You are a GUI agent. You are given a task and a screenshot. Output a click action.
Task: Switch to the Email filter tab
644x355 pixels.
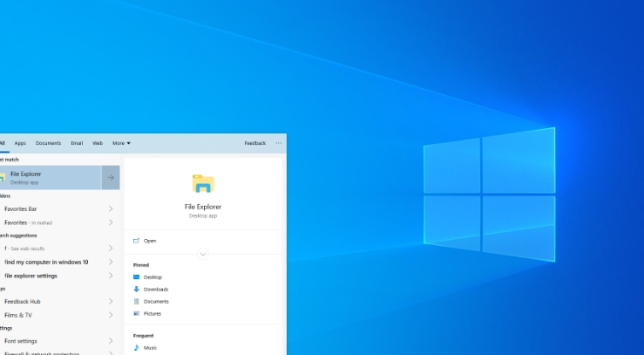77,143
